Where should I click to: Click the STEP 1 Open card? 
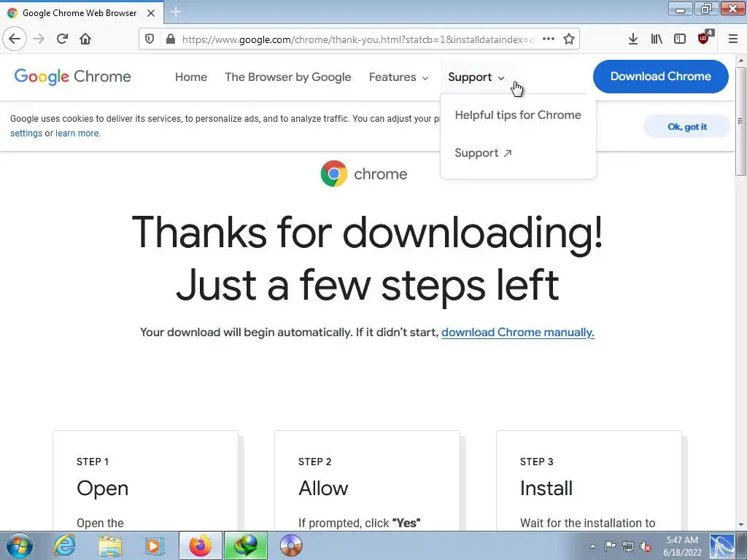click(145, 481)
